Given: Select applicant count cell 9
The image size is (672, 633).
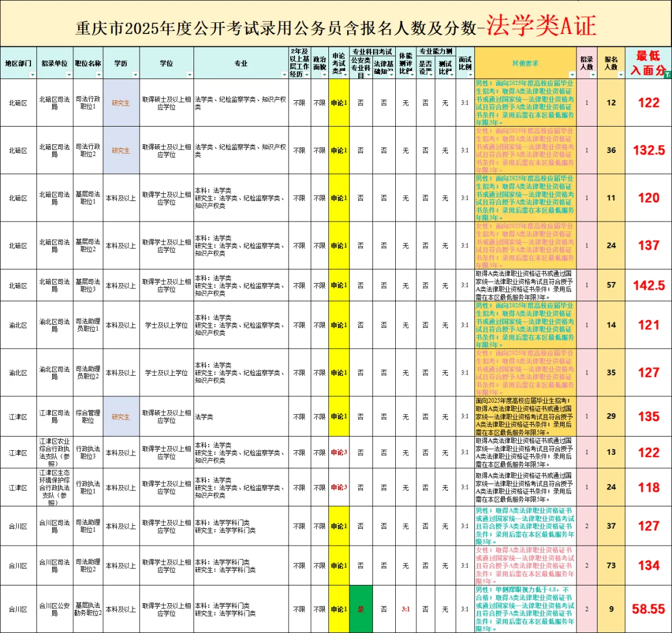Looking at the screenshot, I should tap(611, 609).
